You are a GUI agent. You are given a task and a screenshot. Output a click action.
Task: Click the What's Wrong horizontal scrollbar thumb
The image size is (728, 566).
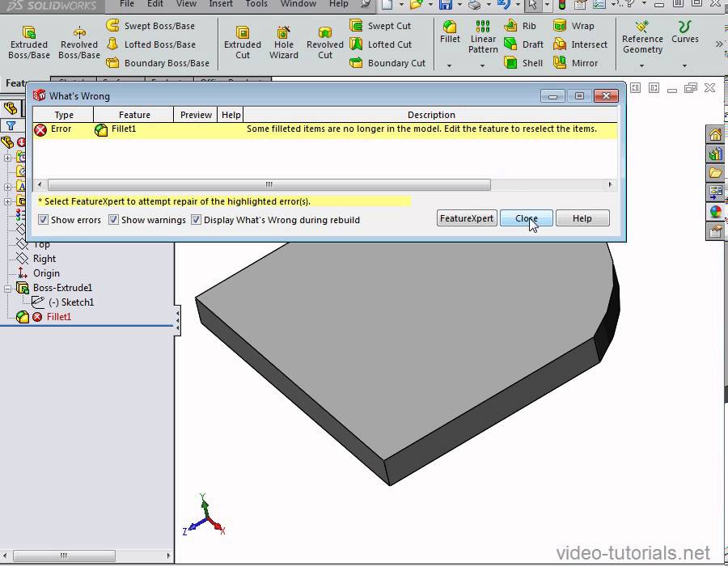click(x=269, y=184)
